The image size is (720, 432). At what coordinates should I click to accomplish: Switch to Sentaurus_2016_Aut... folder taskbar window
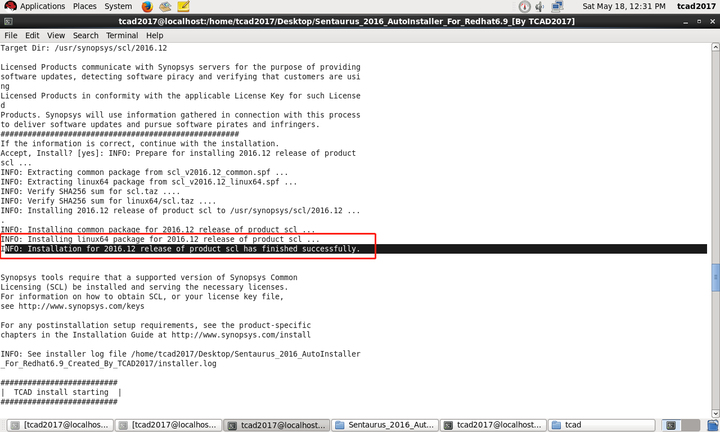[x=385, y=425]
